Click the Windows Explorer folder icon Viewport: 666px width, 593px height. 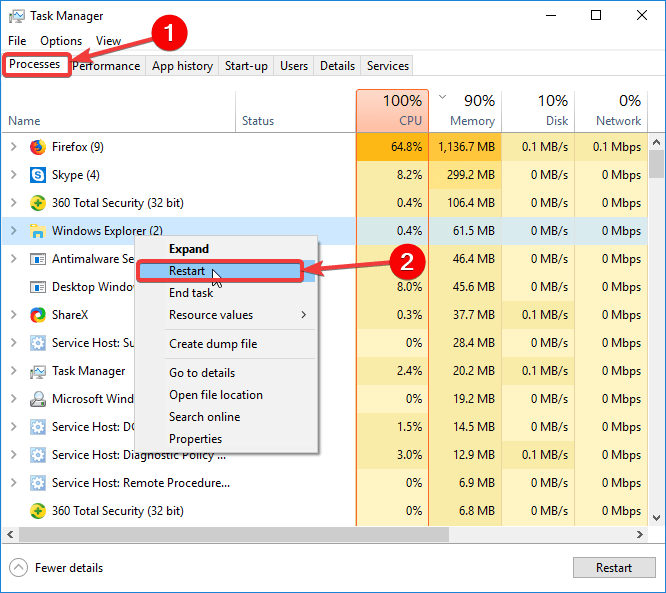coord(38,231)
